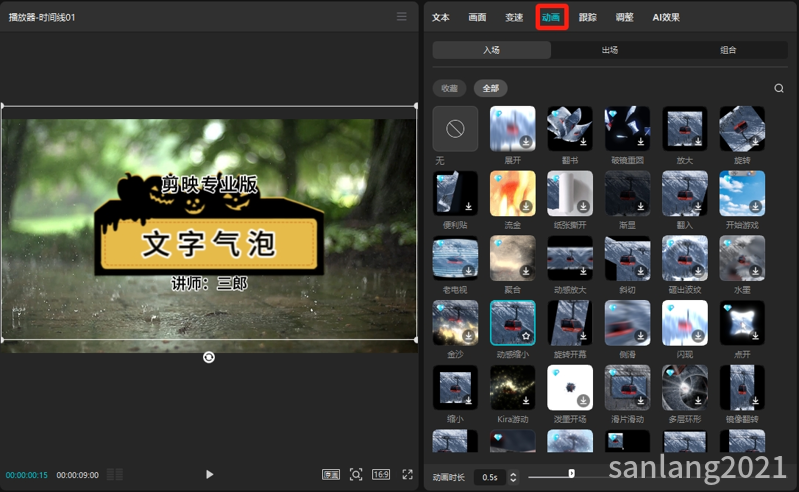This screenshot has width=799, height=492.
Task: Open the AI效果 tab
Action: [x=666, y=17]
